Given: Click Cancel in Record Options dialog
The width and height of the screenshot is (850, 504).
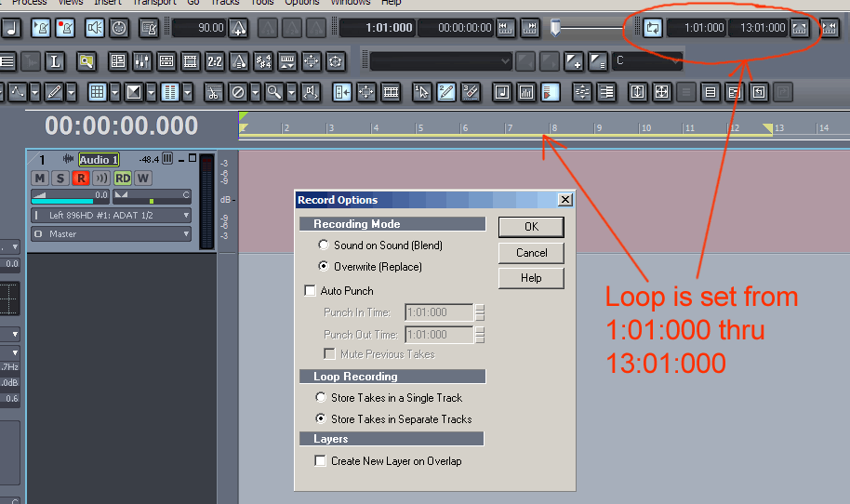Looking at the screenshot, I should pos(531,253).
